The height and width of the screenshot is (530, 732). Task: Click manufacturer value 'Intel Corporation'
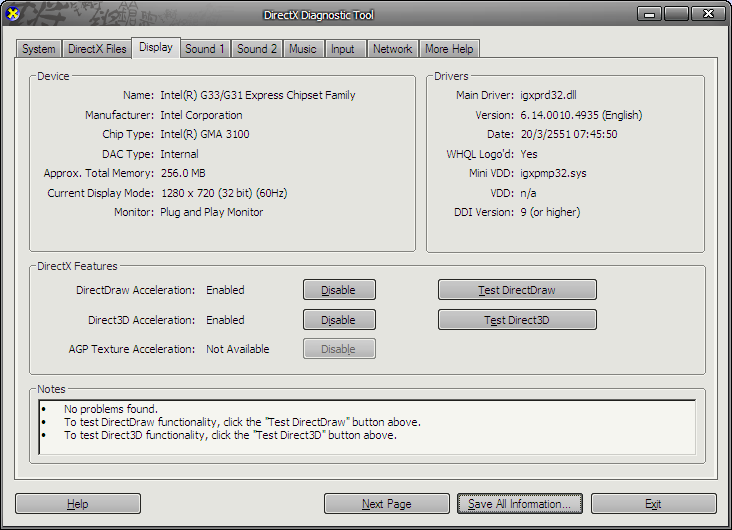201,115
